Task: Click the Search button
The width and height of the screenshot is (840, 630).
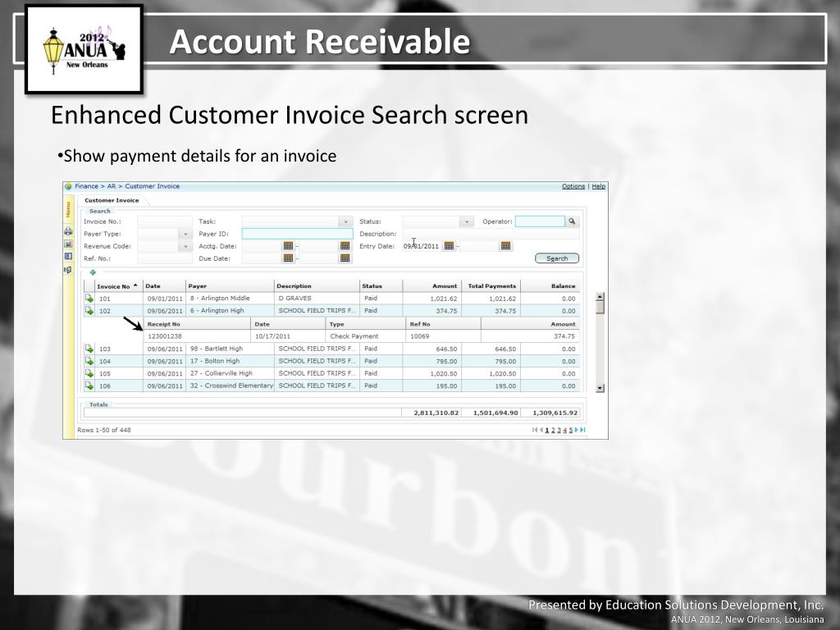Action: [557, 258]
